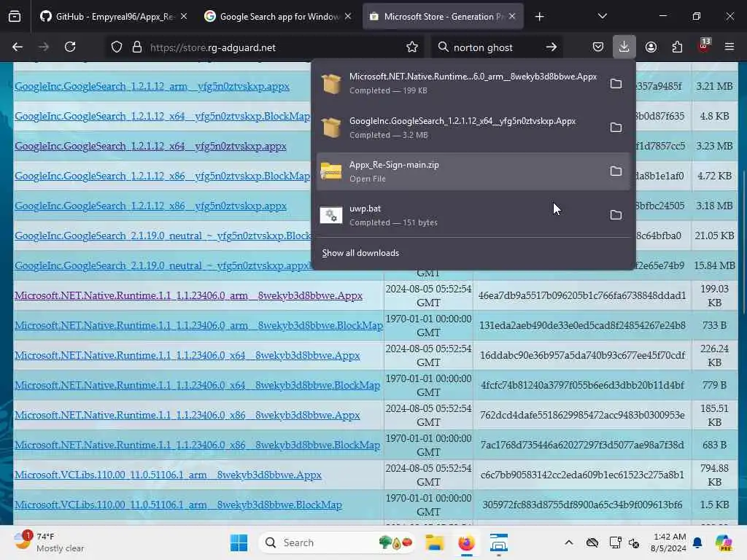Viewport: 747px width, 560px height.
Task: Expand the list all tabs chevron
Action: tap(602, 17)
